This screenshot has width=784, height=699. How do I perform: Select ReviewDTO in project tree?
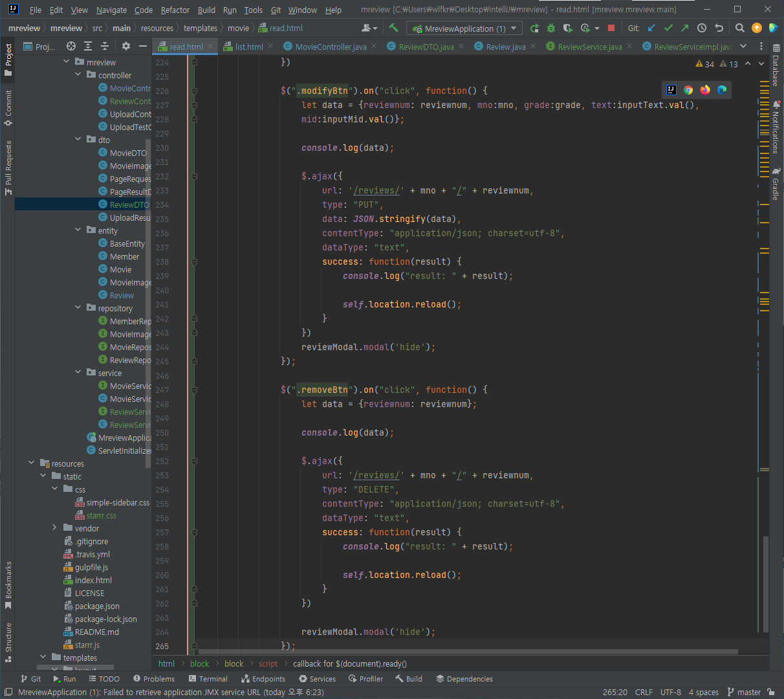(x=129, y=205)
